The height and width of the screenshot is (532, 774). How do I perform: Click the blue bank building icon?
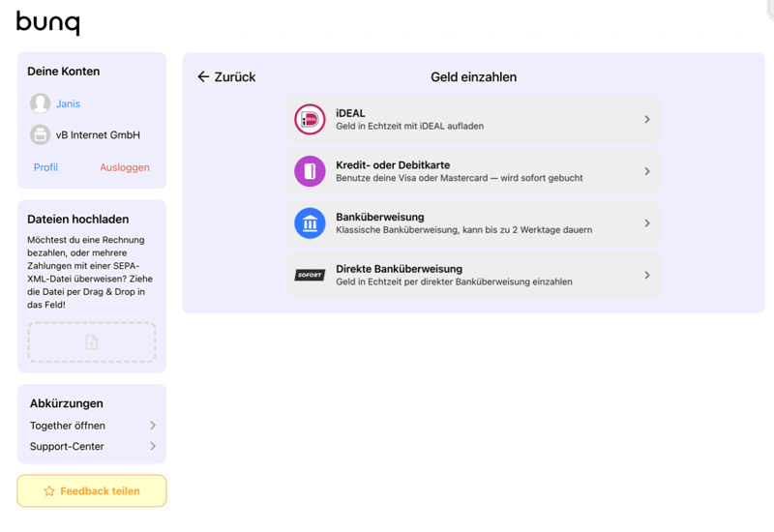[310, 223]
